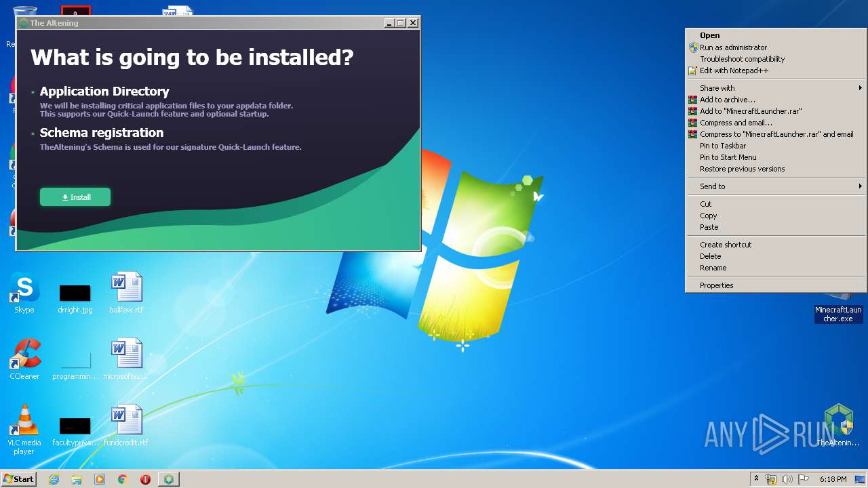The image size is (868, 488).
Task: Choose Paste from context menu
Action: click(x=776, y=227)
